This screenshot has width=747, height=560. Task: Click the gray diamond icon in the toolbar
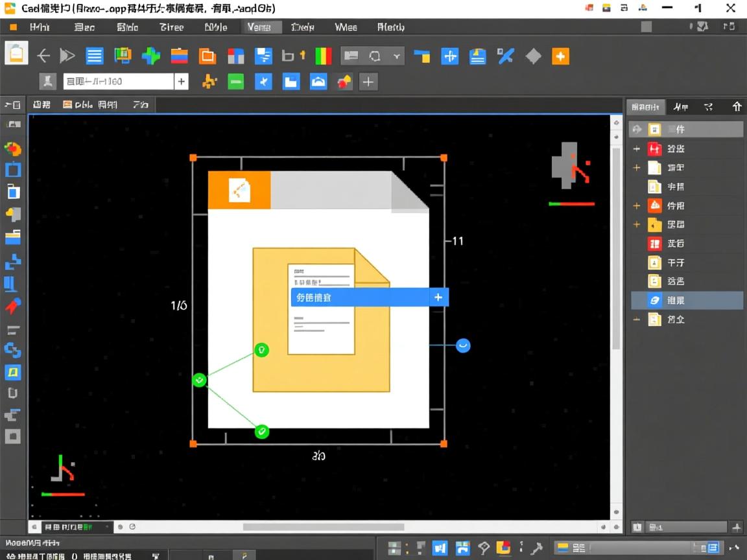533,56
